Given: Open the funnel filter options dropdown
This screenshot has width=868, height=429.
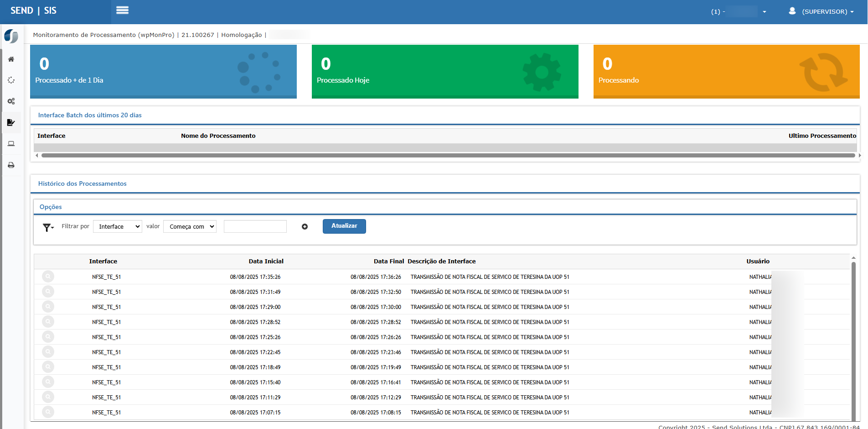Looking at the screenshot, I should point(48,227).
